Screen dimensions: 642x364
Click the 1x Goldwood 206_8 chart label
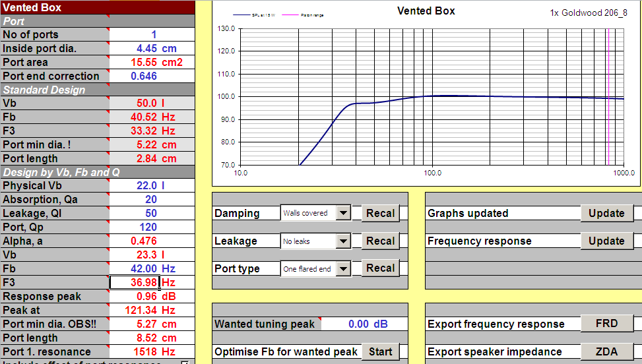pos(589,13)
